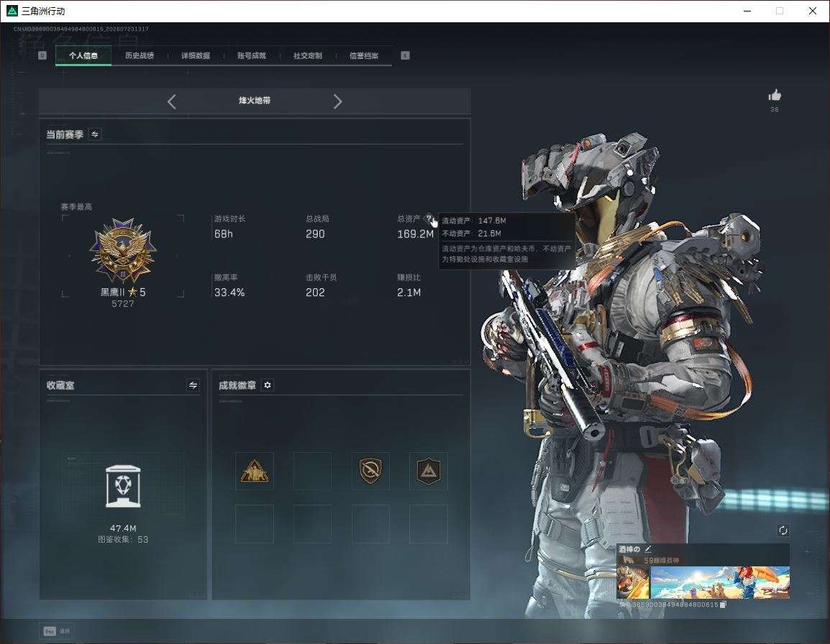This screenshot has width=830, height=644.
Task: Click the question mark icon beside 总资产
Action: 429,218
